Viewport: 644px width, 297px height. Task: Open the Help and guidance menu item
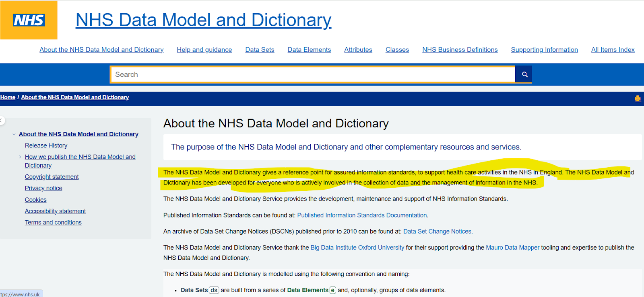(x=204, y=50)
